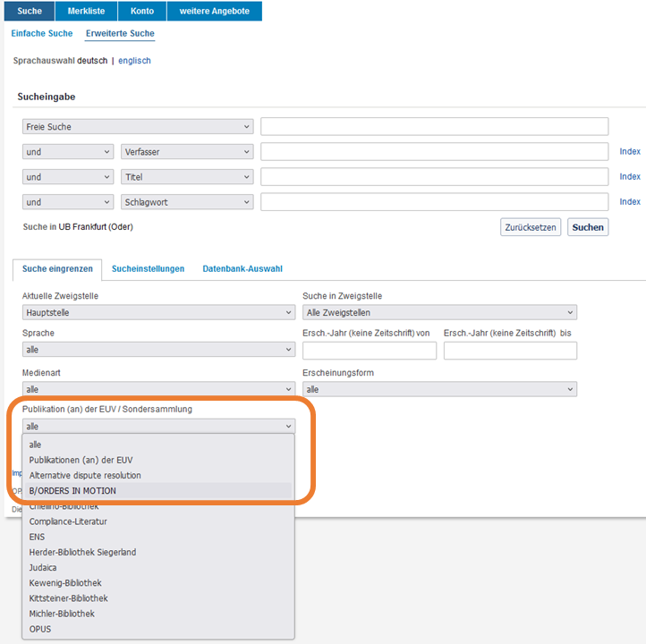Expand the Freie Suche dropdown
Viewport: 646px width, 644px height.
tap(138, 126)
